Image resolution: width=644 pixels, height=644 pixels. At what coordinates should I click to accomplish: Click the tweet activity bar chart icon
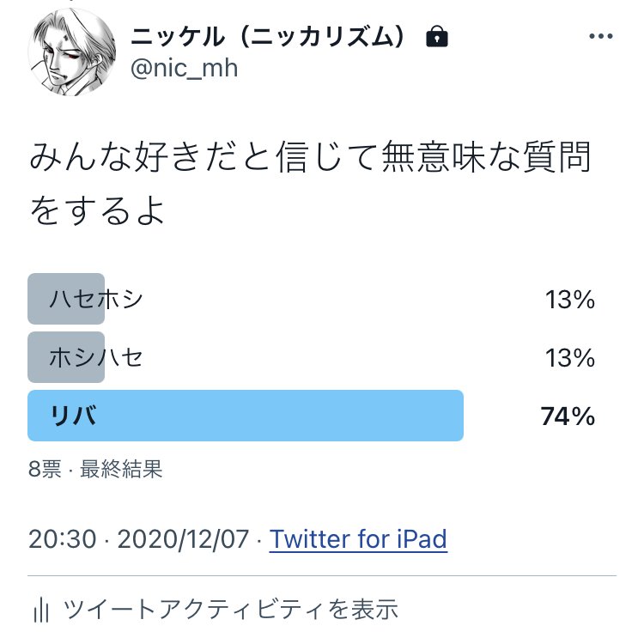pos(39,610)
